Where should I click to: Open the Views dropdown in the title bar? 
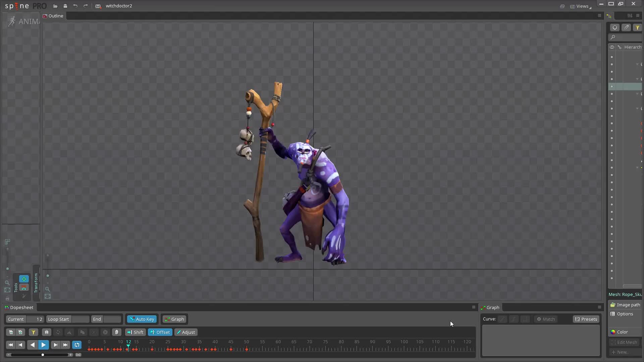581,6
